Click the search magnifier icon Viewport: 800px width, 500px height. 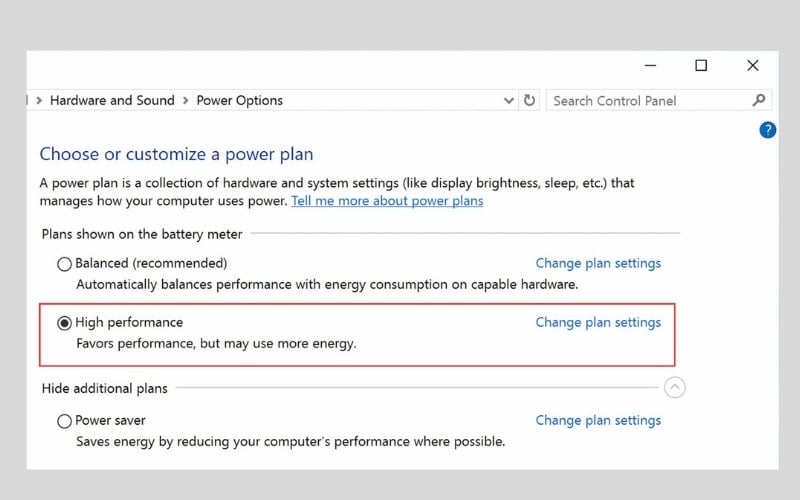click(x=759, y=100)
